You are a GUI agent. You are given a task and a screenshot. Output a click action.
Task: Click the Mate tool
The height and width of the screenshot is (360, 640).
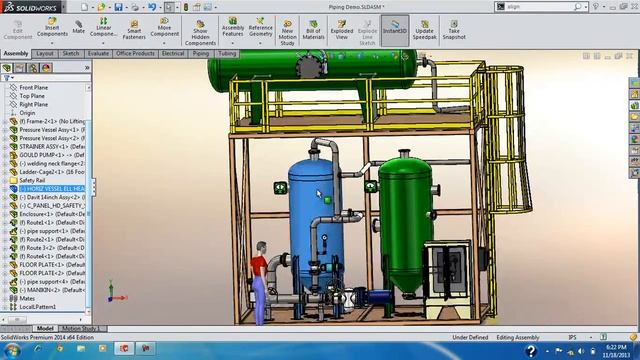[x=78, y=26]
